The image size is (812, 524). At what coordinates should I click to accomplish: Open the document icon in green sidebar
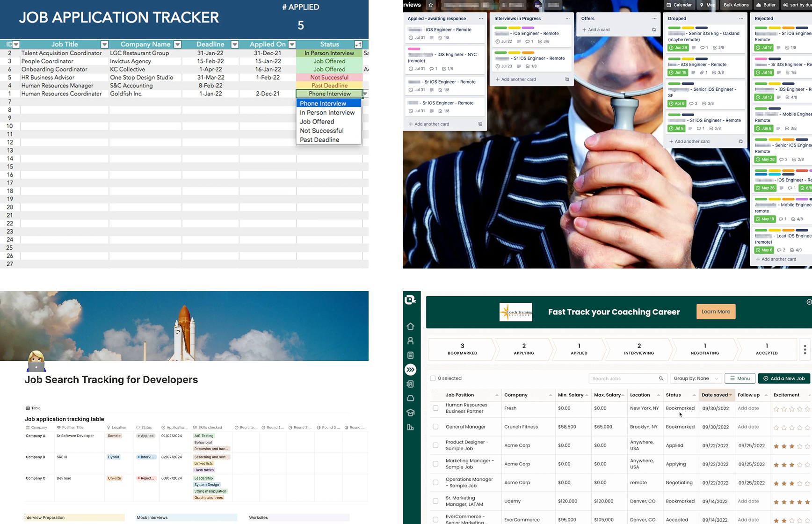(x=411, y=356)
